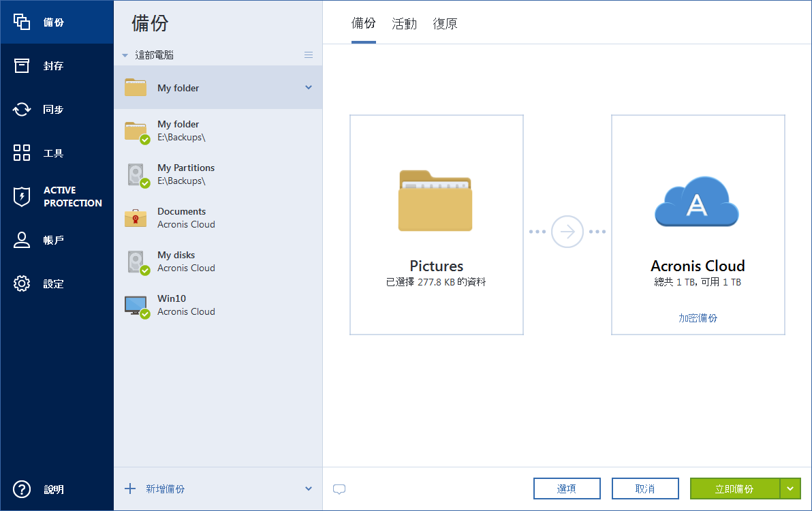Click the hamburger menu beside 這部電腦
Viewport: 812px width, 511px height.
[x=308, y=55]
